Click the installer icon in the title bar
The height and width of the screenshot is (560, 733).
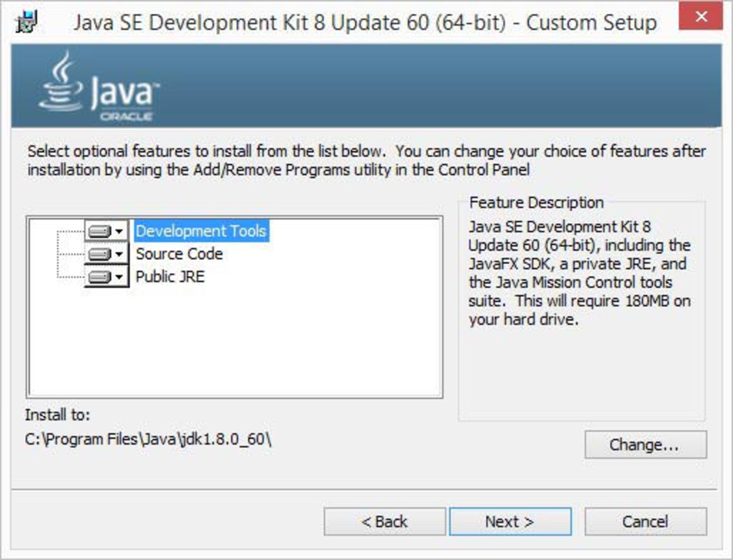point(26,22)
